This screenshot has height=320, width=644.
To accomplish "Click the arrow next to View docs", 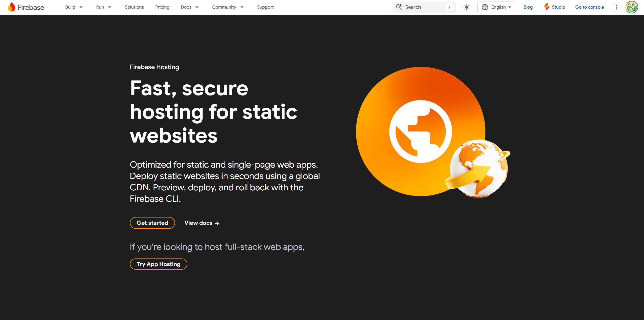I will pyautogui.click(x=217, y=223).
